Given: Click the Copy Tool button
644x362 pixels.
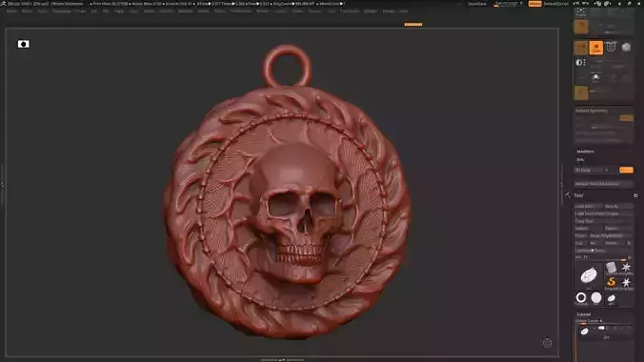Looking at the screenshot, I should click(x=588, y=221).
